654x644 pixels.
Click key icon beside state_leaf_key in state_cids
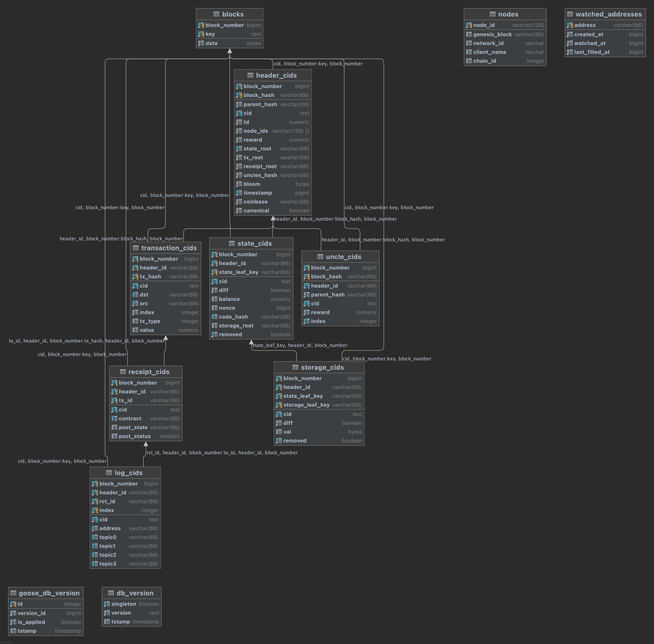click(x=214, y=272)
